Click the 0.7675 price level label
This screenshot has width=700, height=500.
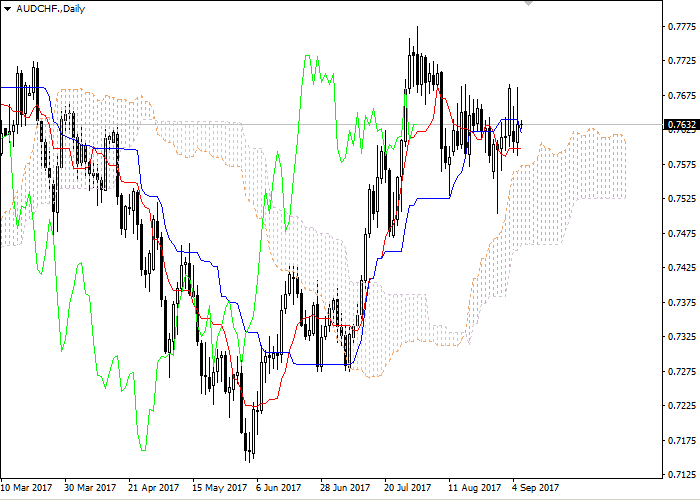point(682,96)
